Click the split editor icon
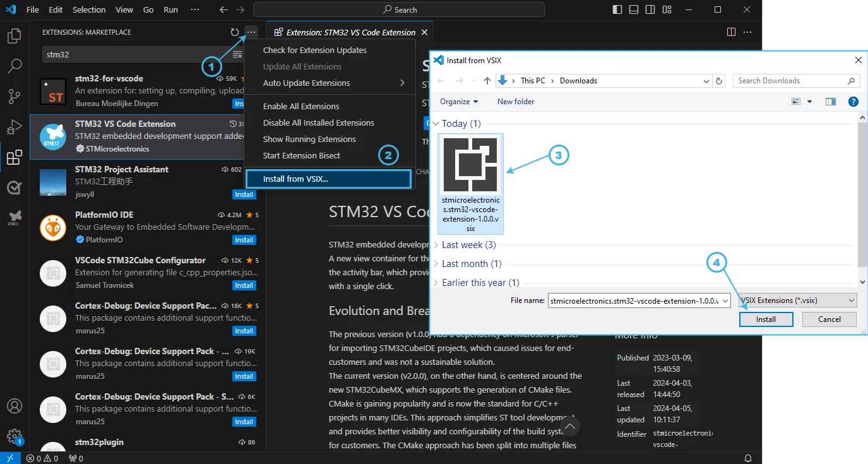Viewport: 868px width, 464px height. [x=731, y=32]
